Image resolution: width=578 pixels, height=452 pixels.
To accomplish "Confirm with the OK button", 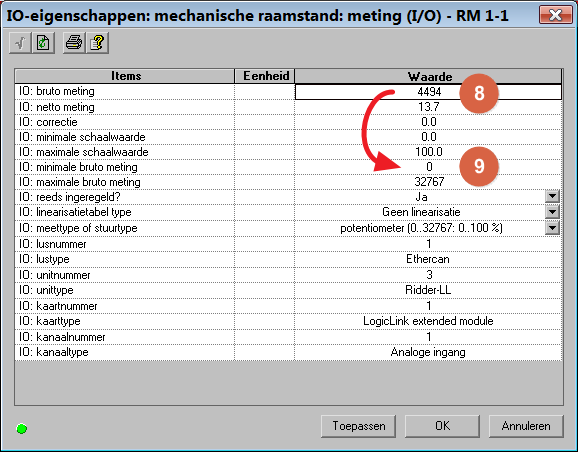I will click(x=442, y=426).
